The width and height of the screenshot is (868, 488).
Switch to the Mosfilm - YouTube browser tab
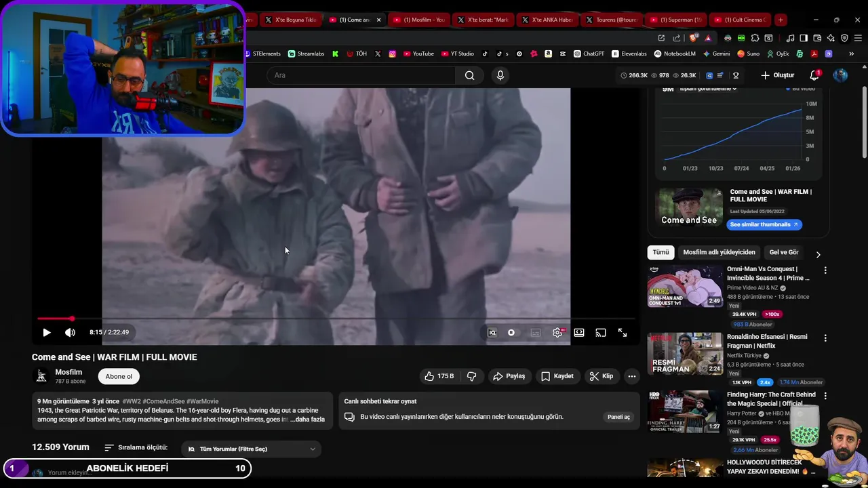click(x=418, y=20)
